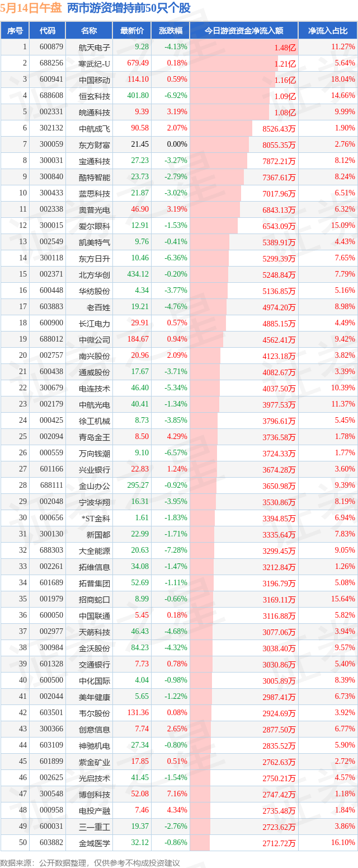Click stock code 688608
This screenshot has height=868, width=358.
click(x=51, y=96)
